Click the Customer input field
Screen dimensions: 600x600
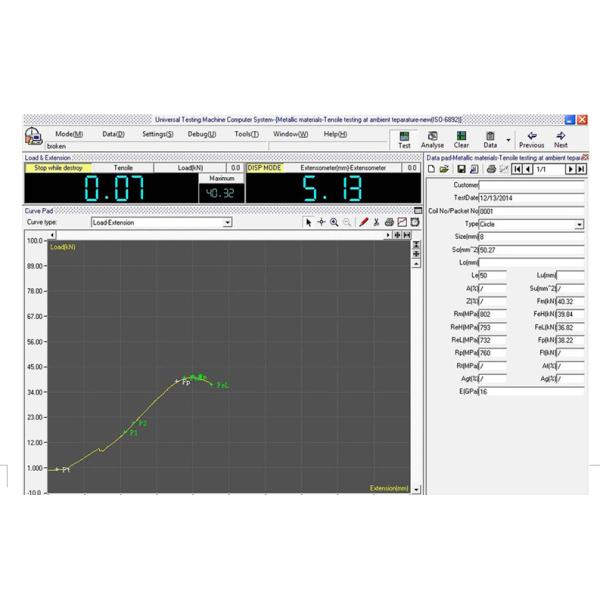click(x=531, y=185)
